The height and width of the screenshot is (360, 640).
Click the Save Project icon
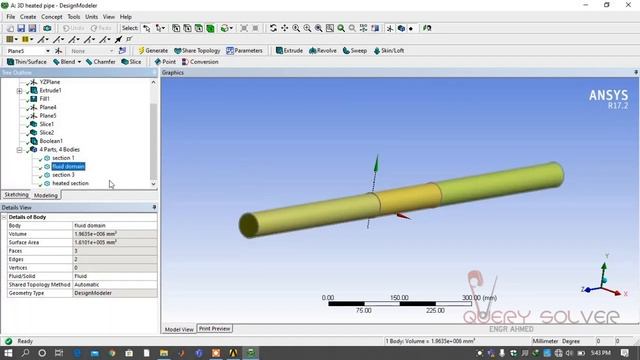(x=21, y=28)
